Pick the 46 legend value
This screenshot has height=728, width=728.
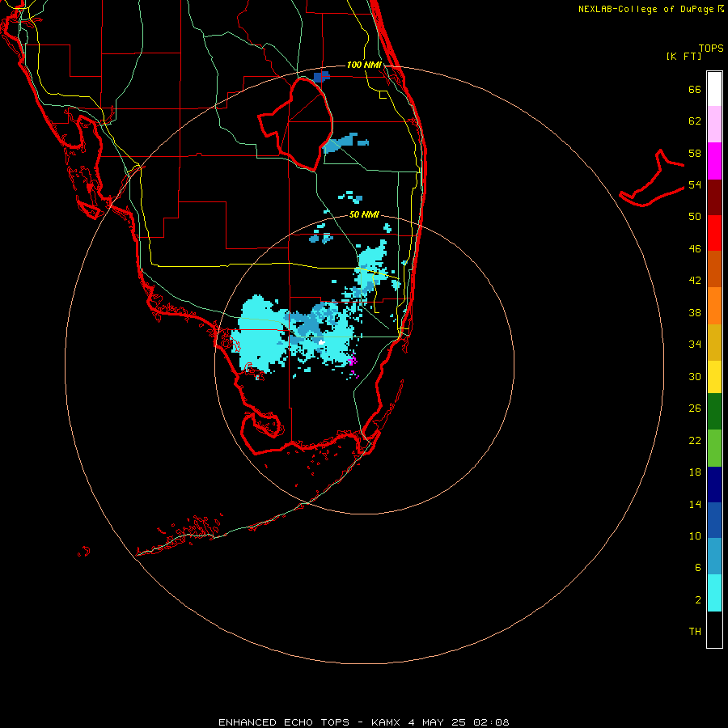click(x=695, y=249)
